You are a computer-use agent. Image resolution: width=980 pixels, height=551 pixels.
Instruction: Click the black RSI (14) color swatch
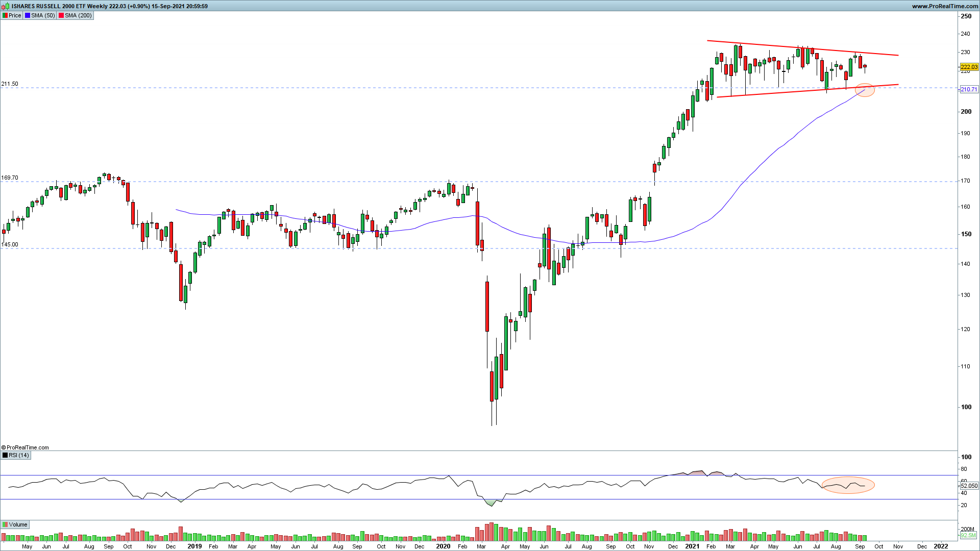5,455
